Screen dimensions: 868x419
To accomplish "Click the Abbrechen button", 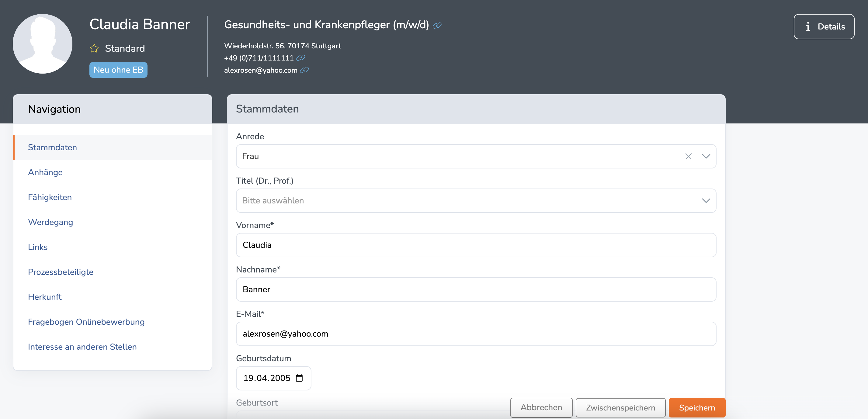I will click(541, 407).
